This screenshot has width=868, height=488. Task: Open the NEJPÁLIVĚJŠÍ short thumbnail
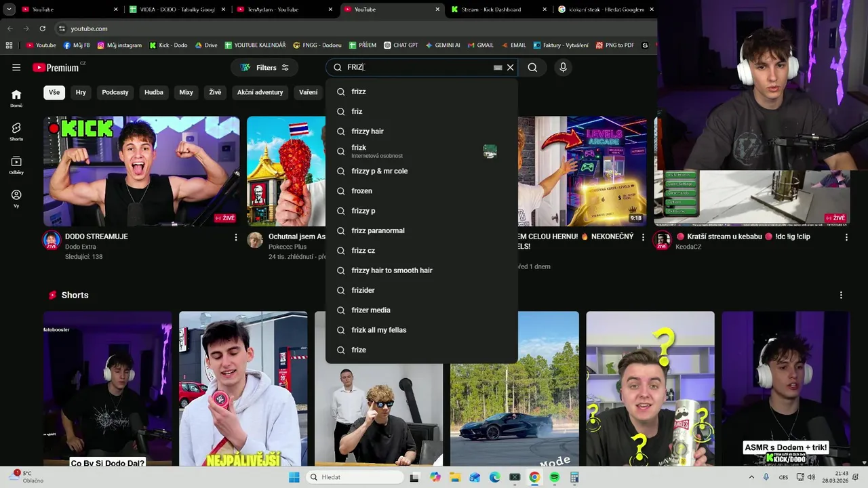(243, 389)
